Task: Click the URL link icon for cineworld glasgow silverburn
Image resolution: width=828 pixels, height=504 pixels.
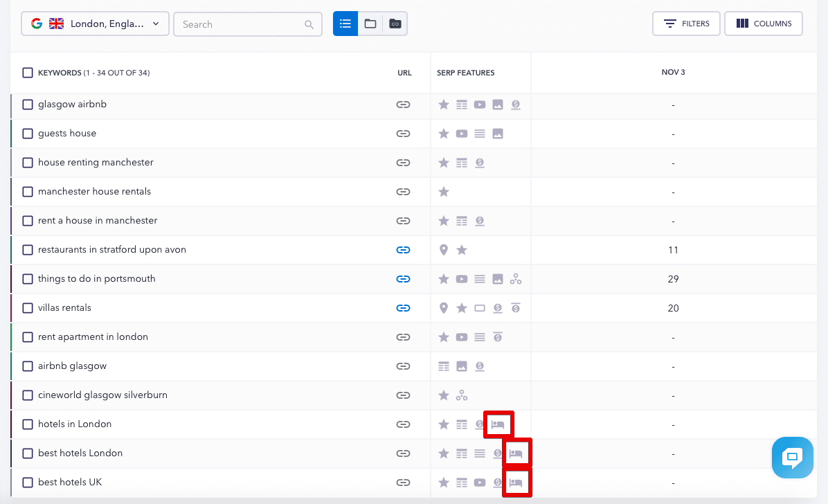Action: pos(404,395)
